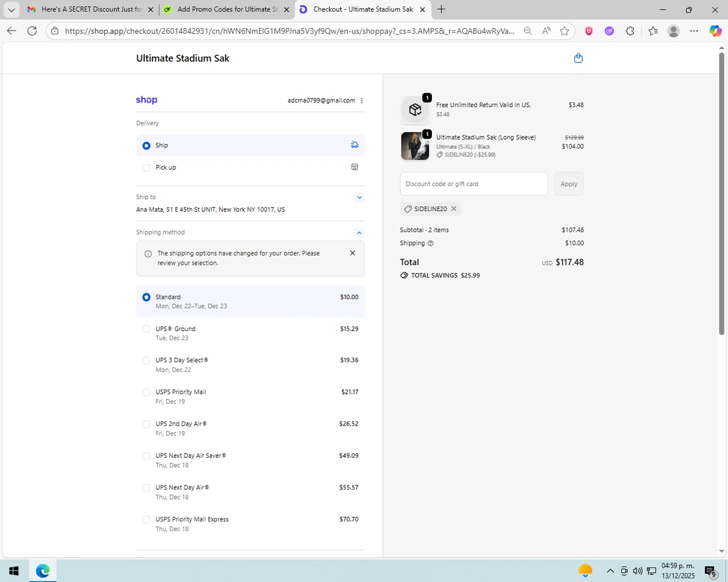
Task: Open volume control in system tray
Action: 637,571
